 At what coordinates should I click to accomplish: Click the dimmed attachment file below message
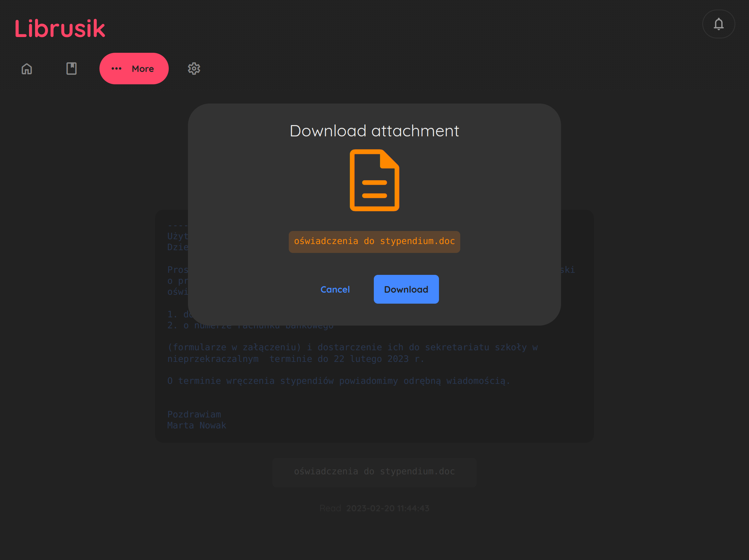374,472
